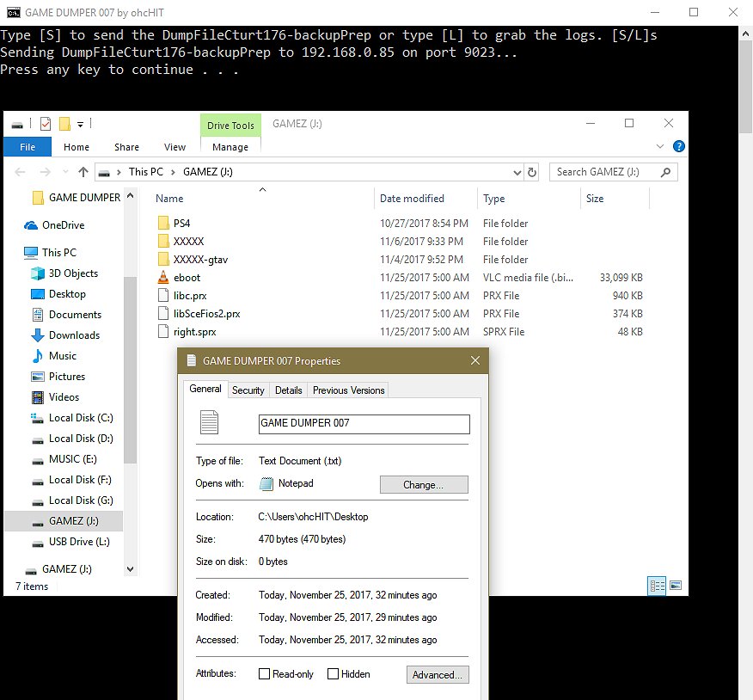
Task: Select Documents in the navigation pane
Action: (x=66, y=314)
